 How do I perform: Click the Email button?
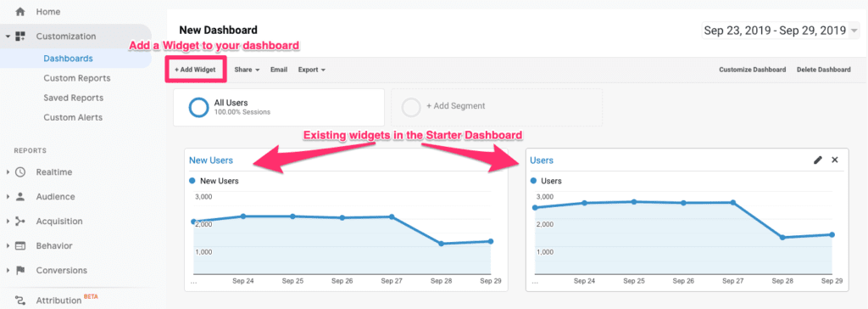coord(278,70)
